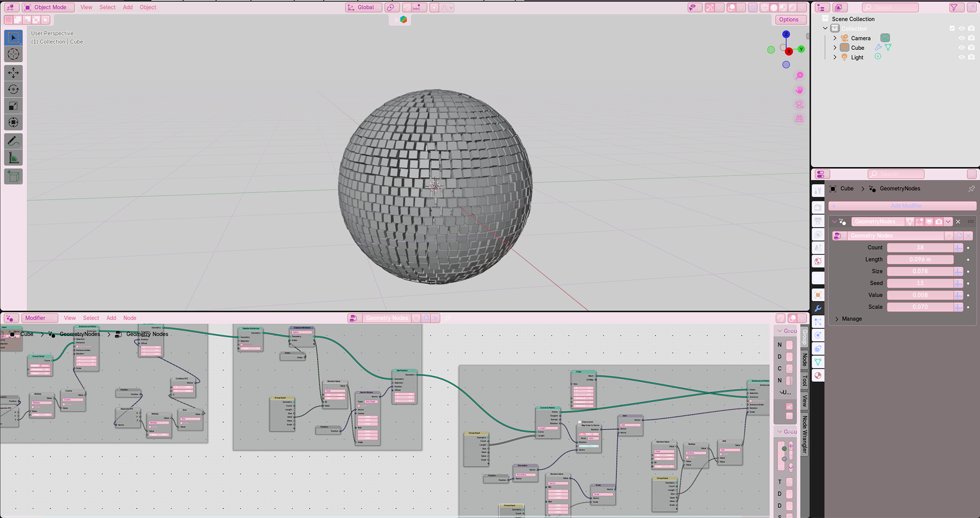Open the Material properties tab
The width and height of the screenshot is (980, 518).
(x=818, y=375)
